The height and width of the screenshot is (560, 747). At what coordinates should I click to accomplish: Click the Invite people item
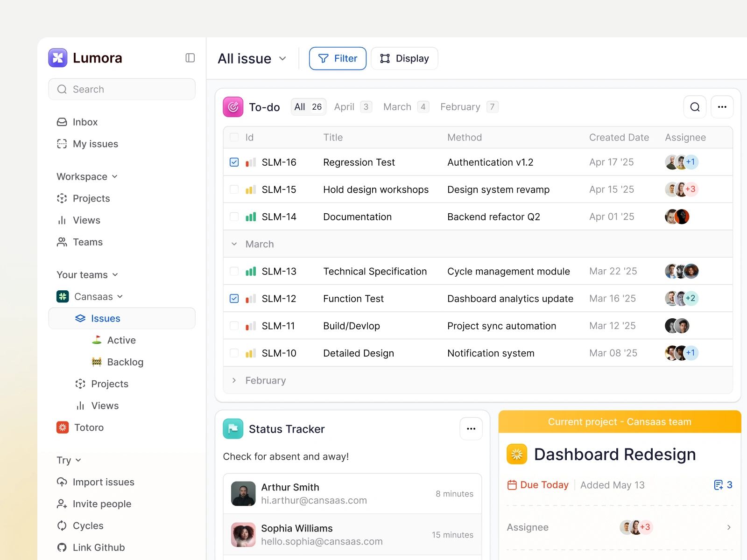coord(94,504)
